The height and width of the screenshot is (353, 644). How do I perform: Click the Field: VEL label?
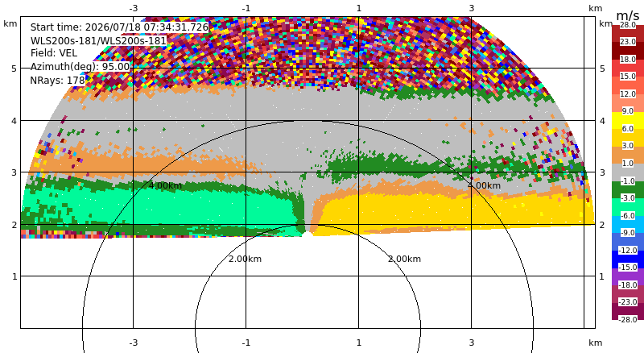pyautogui.click(x=54, y=53)
